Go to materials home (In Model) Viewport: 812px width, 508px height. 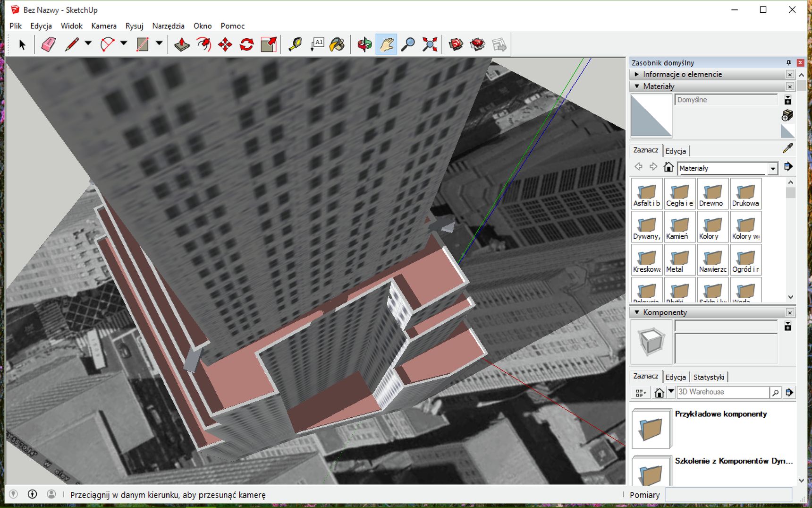[x=668, y=167]
